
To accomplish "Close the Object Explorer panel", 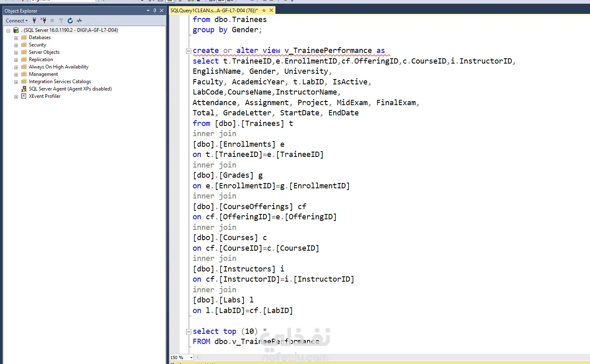I will pyautogui.click(x=162, y=11).
